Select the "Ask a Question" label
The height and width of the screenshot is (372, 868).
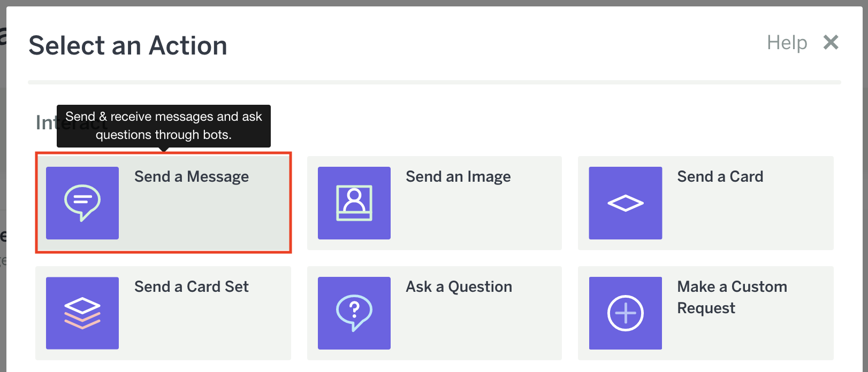[459, 287]
